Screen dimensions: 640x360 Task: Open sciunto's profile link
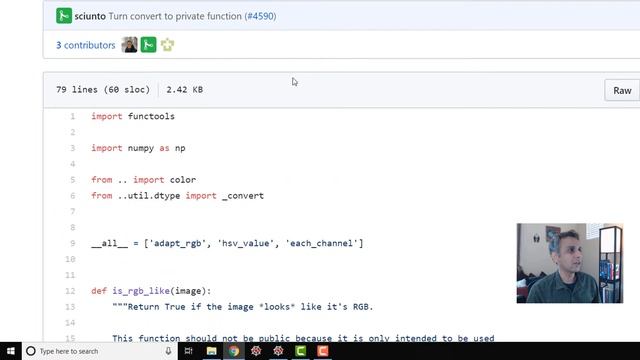[x=90, y=16]
